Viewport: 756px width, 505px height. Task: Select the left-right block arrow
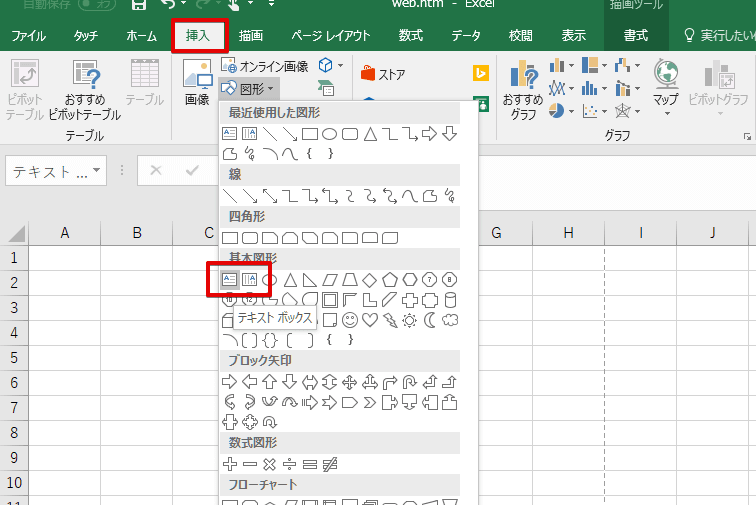(x=310, y=382)
